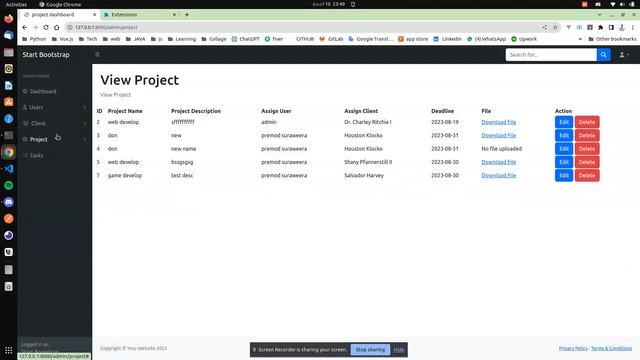Open Google Chrome in the Ubuntu dock
The width and height of the screenshot is (640, 360).
pos(9,152)
